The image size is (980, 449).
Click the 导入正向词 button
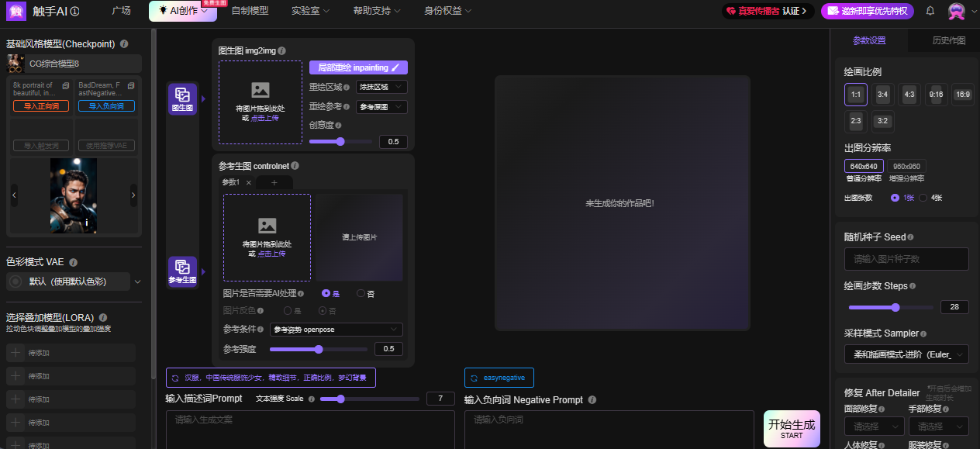[40, 105]
